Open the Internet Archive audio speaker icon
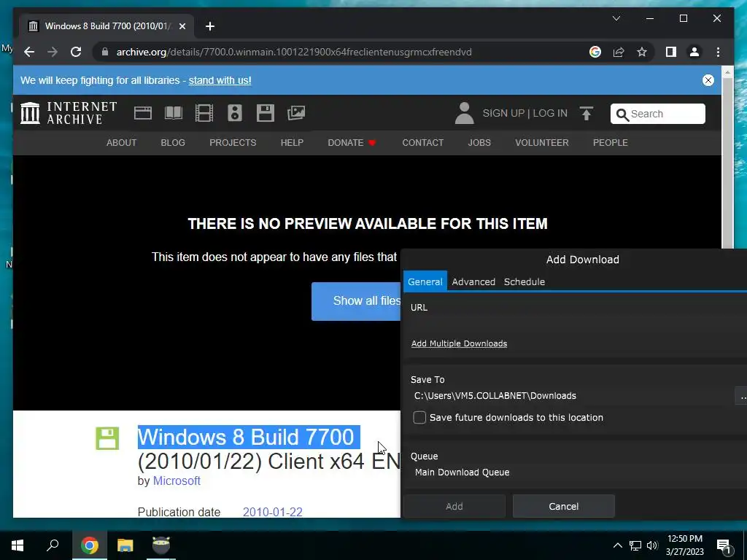The width and height of the screenshot is (747, 560). pos(235,113)
